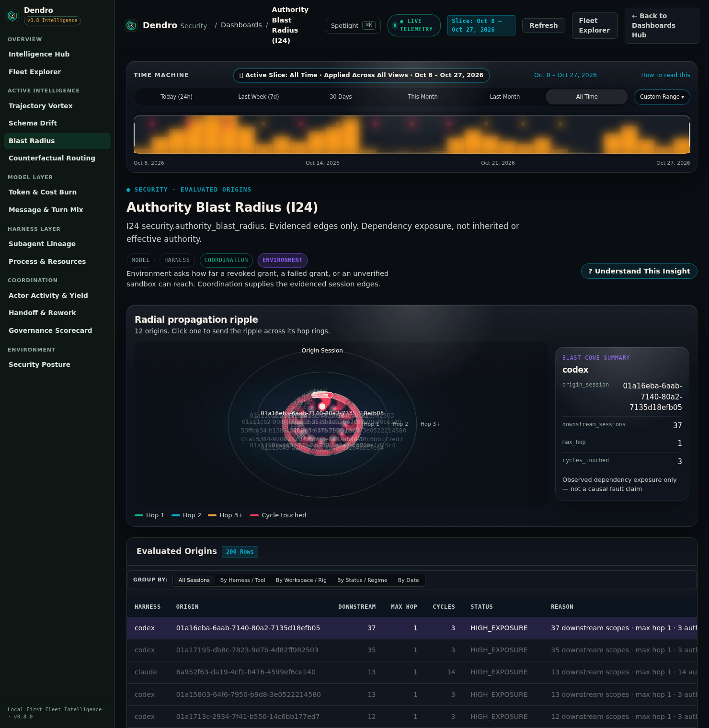Image resolution: width=709 pixels, height=728 pixels.
Task: Click the Live Telemetry status indicator
Action: point(414,25)
